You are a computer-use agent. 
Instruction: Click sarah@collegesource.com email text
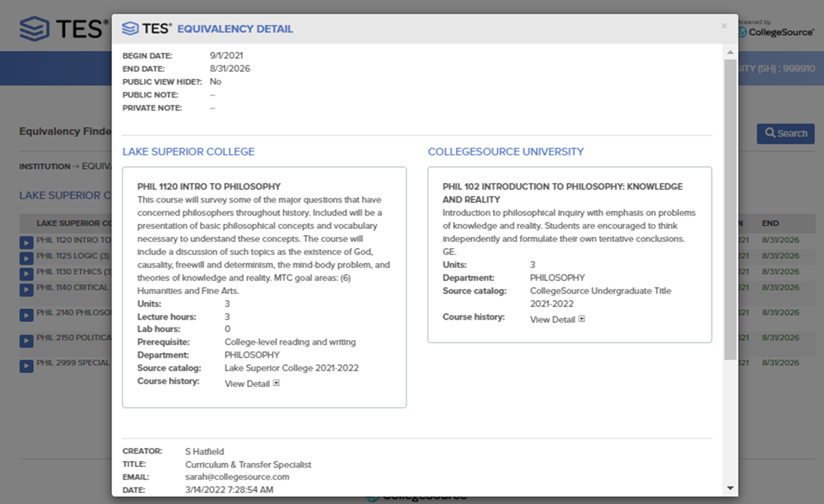pos(237,477)
